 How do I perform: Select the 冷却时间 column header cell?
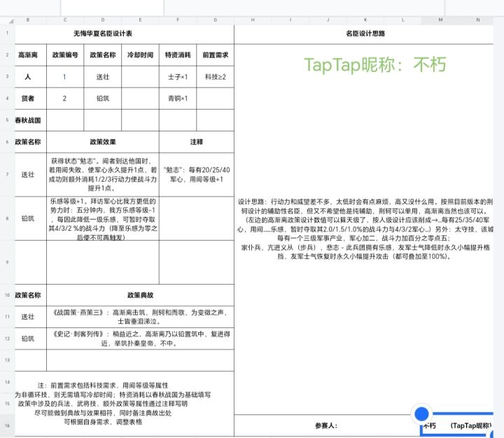[140, 55]
